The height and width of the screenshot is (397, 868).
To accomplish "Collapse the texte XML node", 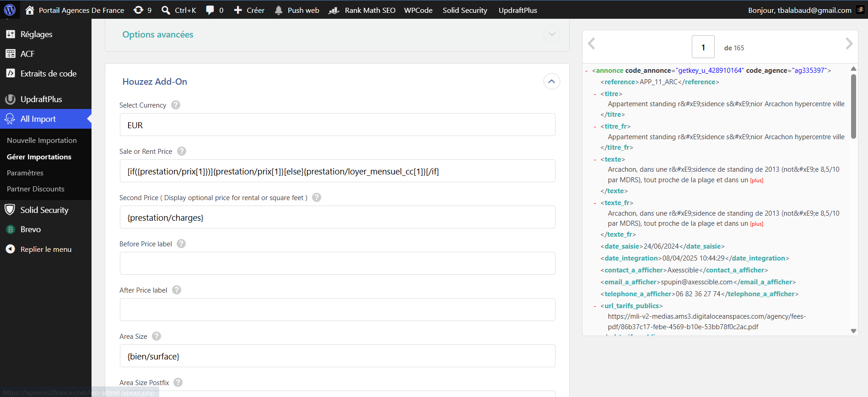I will (x=595, y=159).
